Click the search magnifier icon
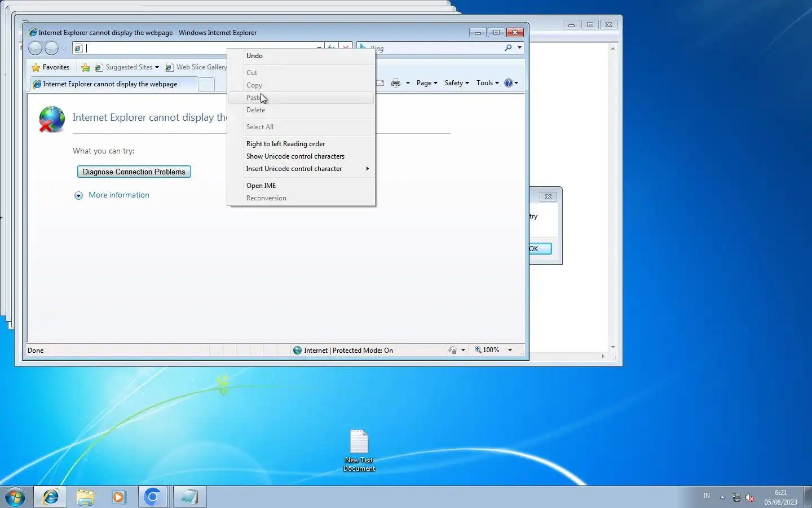The image size is (812, 508). pyautogui.click(x=509, y=48)
